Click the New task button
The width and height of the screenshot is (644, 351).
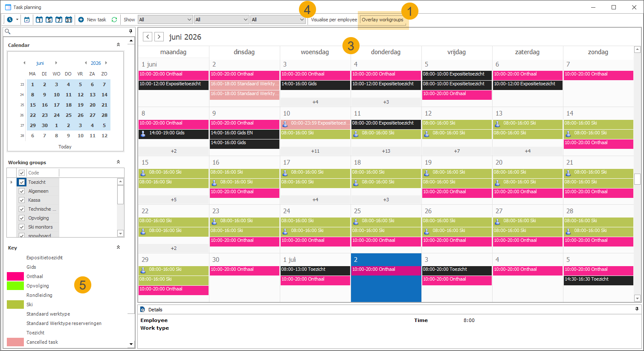[x=92, y=20]
